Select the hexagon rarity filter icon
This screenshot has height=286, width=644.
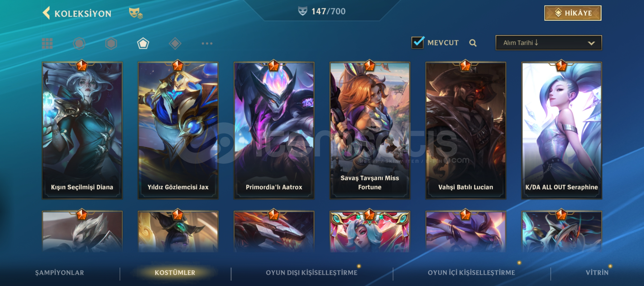tap(111, 43)
